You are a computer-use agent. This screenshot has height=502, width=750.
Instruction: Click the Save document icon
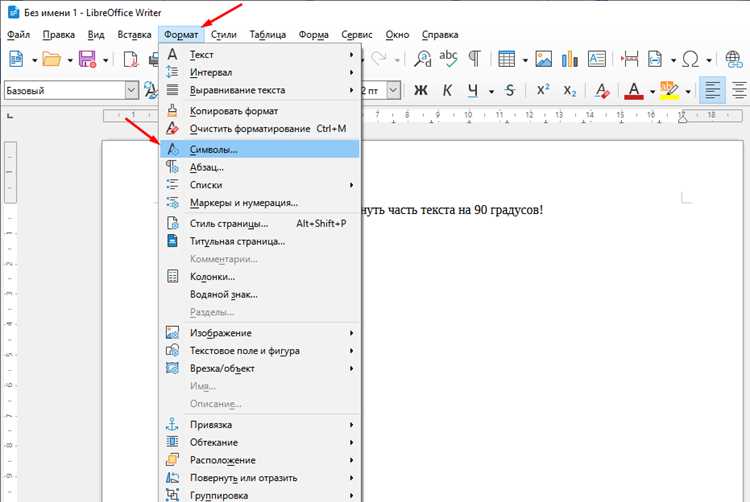pyautogui.click(x=88, y=59)
